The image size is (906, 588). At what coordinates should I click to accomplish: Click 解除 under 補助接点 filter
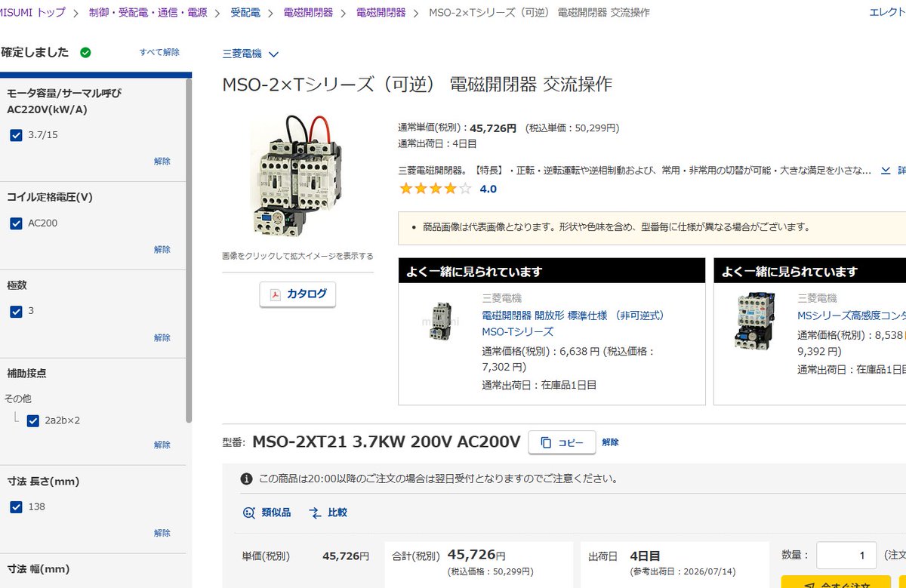(x=162, y=445)
